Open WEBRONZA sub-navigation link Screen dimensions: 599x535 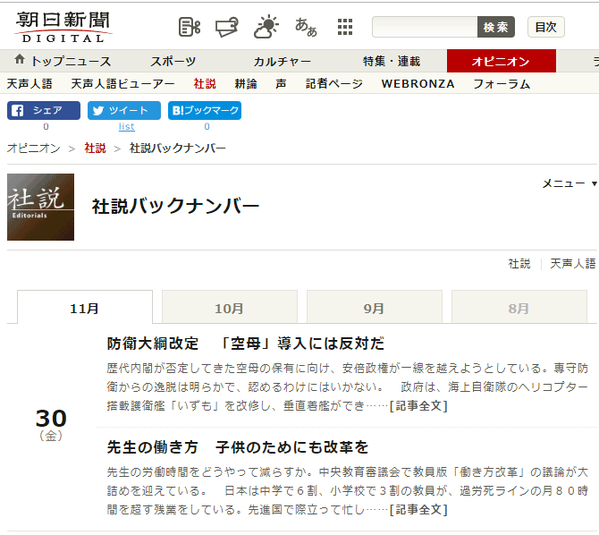coord(418,84)
